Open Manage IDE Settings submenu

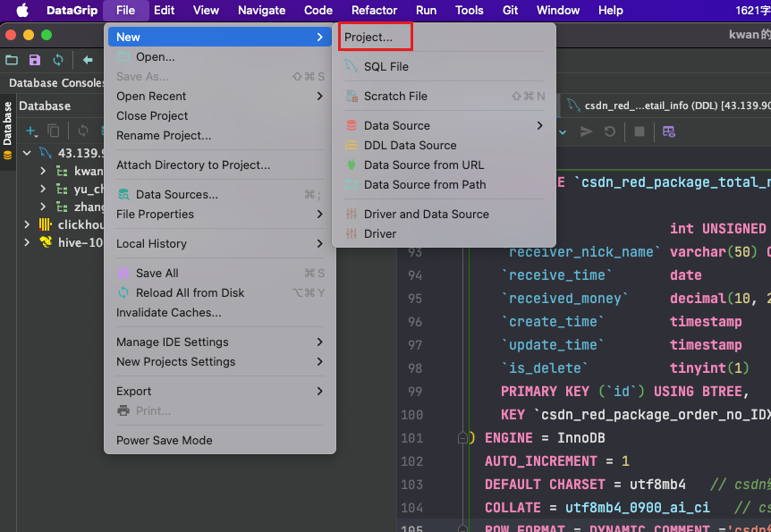click(219, 342)
